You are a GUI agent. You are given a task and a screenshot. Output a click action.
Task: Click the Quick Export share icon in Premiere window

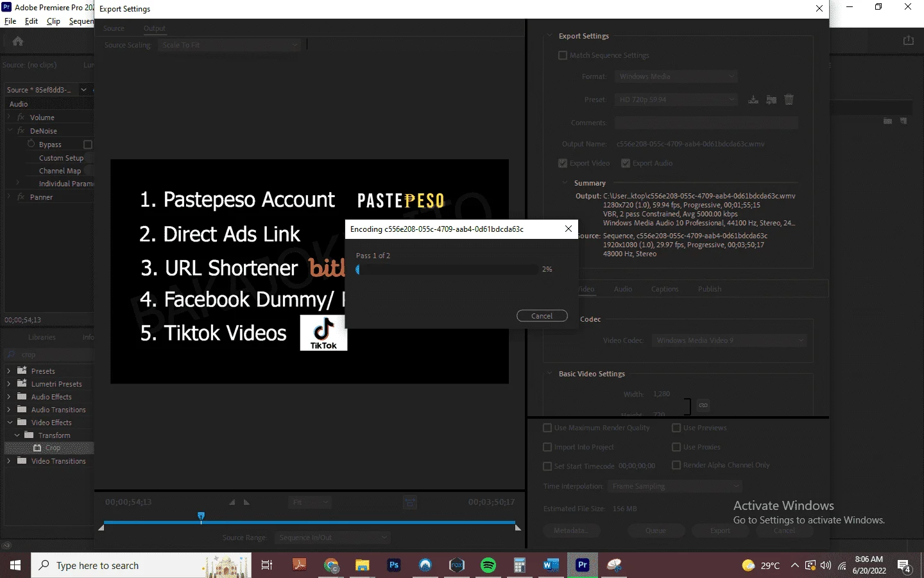coord(909,40)
